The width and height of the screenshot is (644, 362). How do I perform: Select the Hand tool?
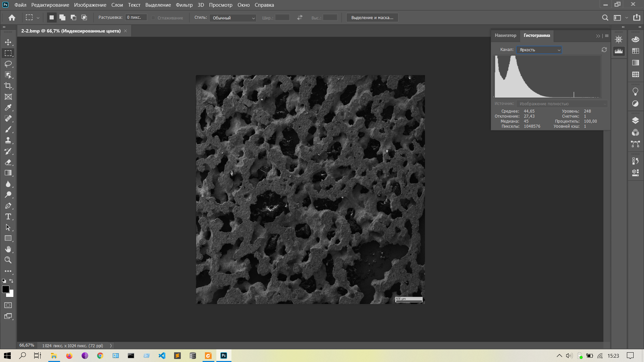pos(8,249)
